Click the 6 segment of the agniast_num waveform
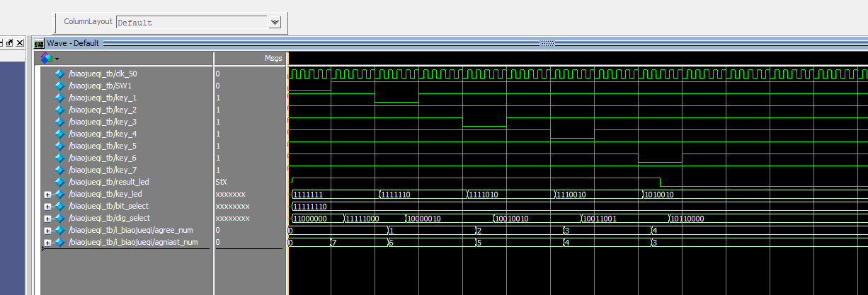Screen dimensions: 868x295 (430, 243)
